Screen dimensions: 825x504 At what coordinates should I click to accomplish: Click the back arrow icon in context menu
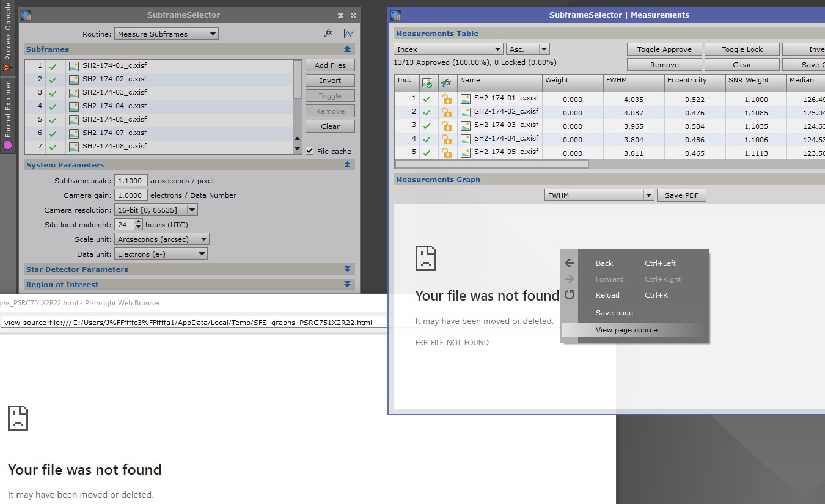pos(570,263)
